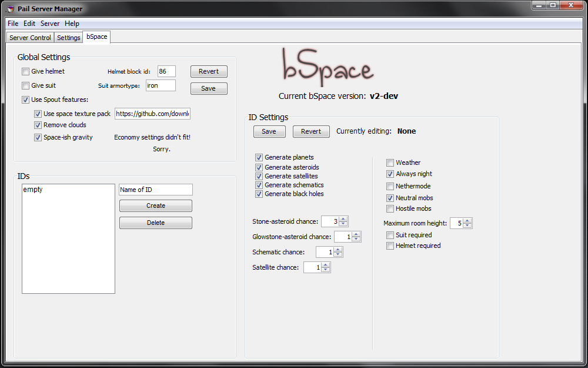Click Revert in Global Settings
The width and height of the screenshot is (588, 368).
pos(209,71)
